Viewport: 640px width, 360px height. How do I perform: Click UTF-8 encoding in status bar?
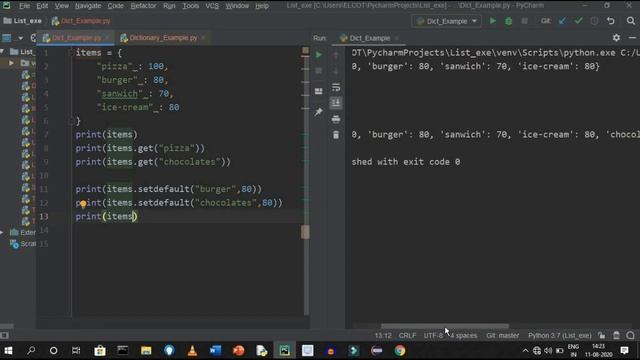433,336
